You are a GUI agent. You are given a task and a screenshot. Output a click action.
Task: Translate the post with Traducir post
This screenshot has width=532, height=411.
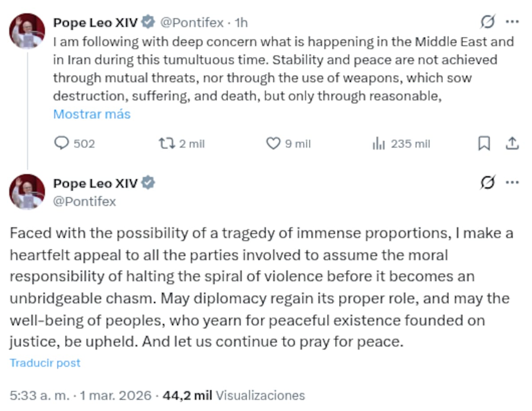coord(45,363)
